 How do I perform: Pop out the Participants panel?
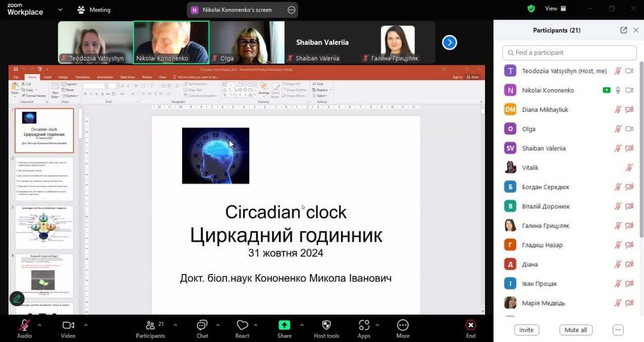click(x=623, y=30)
